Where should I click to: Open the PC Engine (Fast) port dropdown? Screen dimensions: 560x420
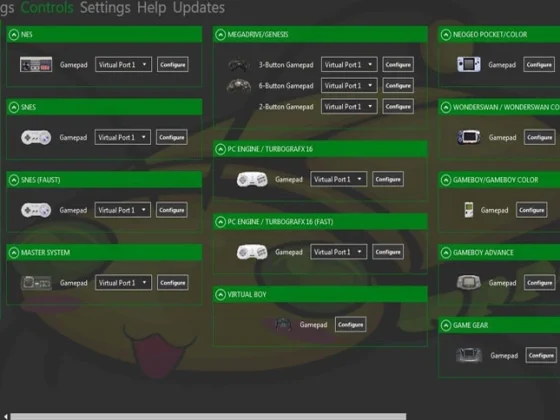coord(339,252)
